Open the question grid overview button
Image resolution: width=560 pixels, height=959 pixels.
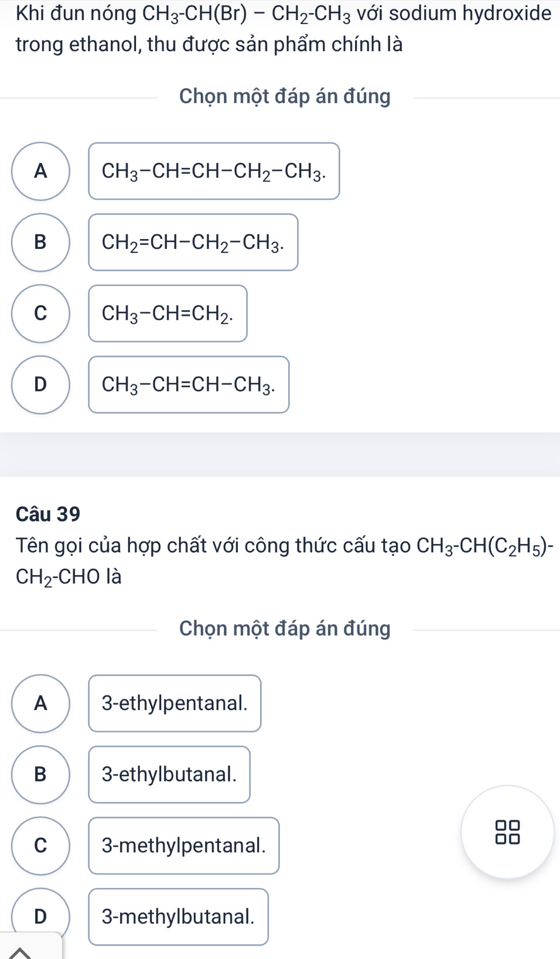(507, 832)
